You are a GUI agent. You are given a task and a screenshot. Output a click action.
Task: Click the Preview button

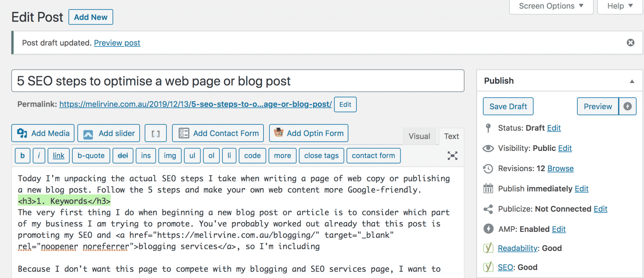598,106
